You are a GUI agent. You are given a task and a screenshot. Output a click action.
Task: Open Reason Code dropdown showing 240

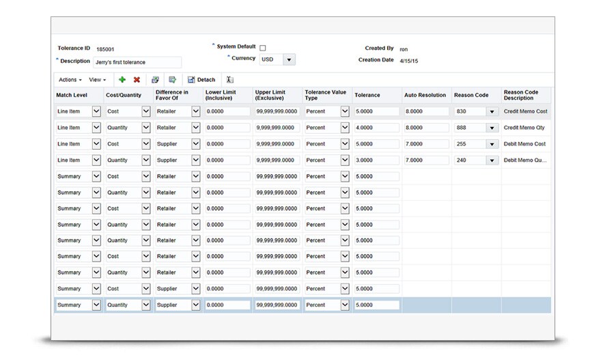pyautogui.click(x=491, y=160)
